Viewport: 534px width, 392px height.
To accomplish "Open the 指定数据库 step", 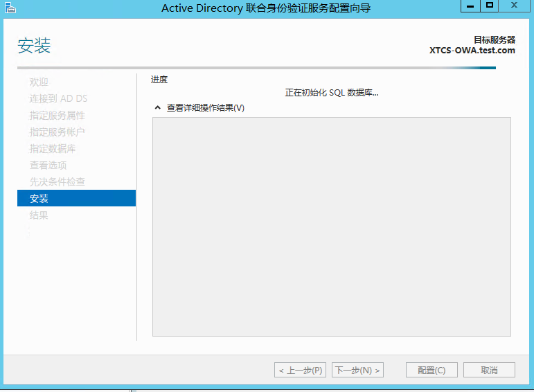I will [x=53, y=148].
